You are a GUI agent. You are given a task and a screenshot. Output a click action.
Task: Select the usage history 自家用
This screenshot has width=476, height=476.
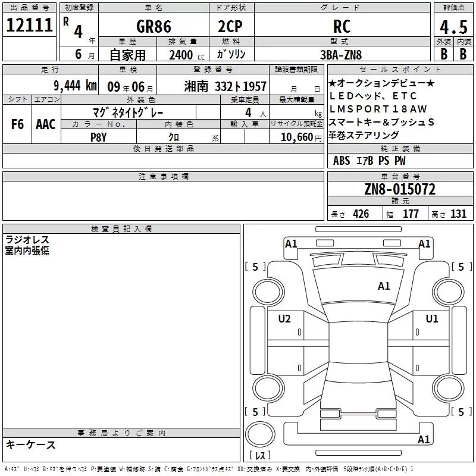click(127, 55)
